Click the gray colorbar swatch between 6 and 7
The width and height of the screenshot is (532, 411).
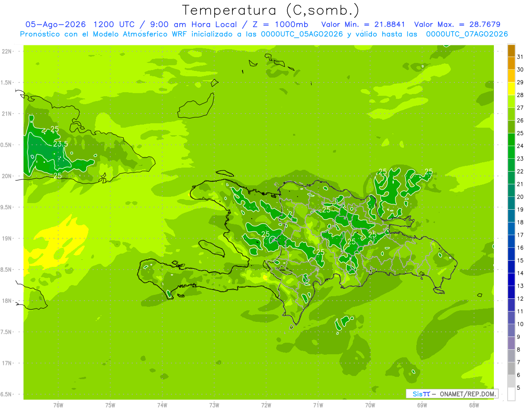click(x=511, y=369)
